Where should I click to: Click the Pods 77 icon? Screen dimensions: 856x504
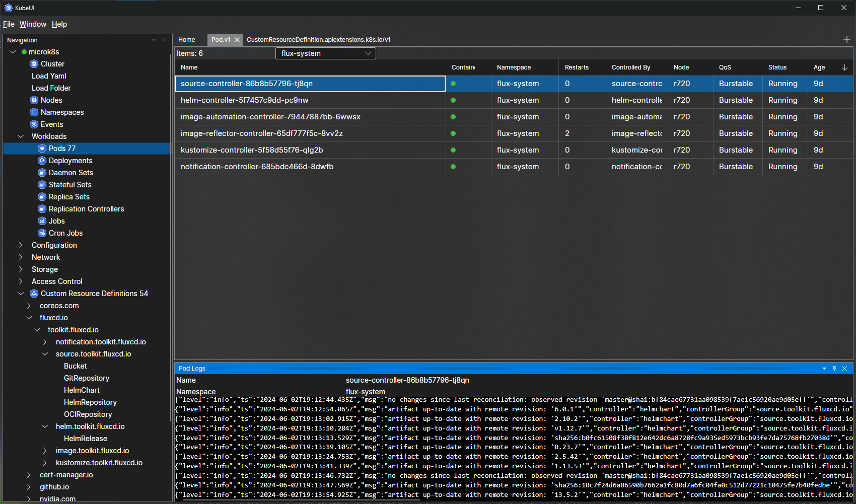pyautogui.click(x=42, y=149)
